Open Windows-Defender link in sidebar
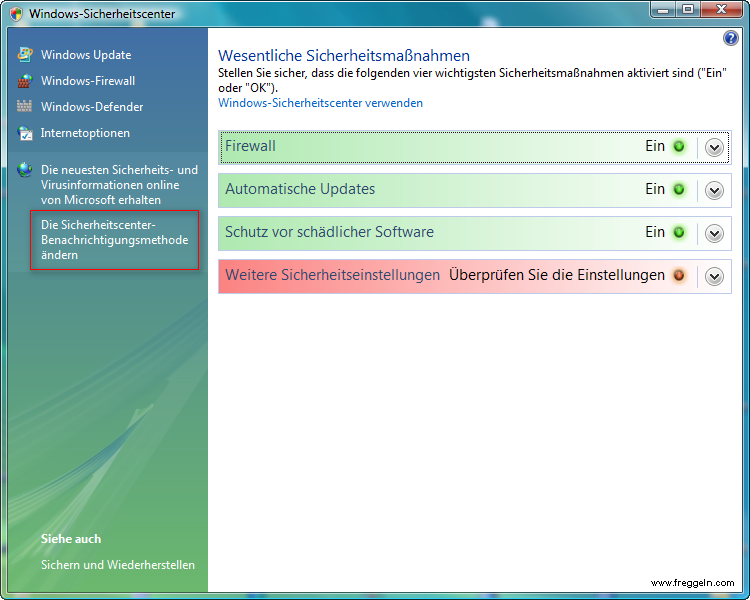 (x=92, y=107)
